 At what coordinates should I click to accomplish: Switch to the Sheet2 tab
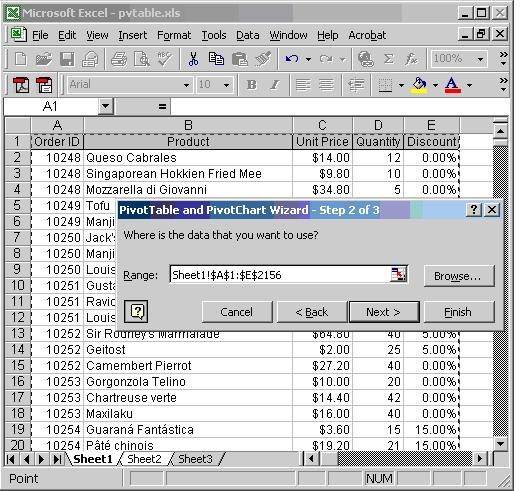[145, 459]
